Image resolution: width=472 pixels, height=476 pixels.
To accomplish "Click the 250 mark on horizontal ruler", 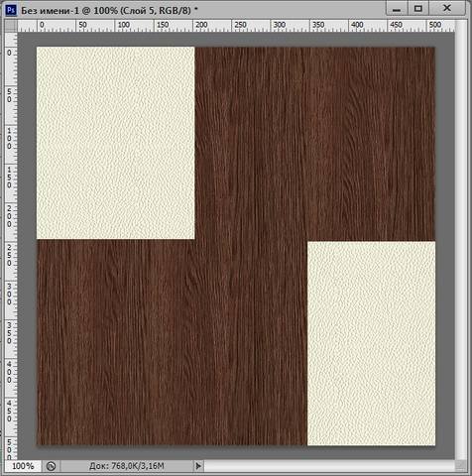I will (240, 25).
